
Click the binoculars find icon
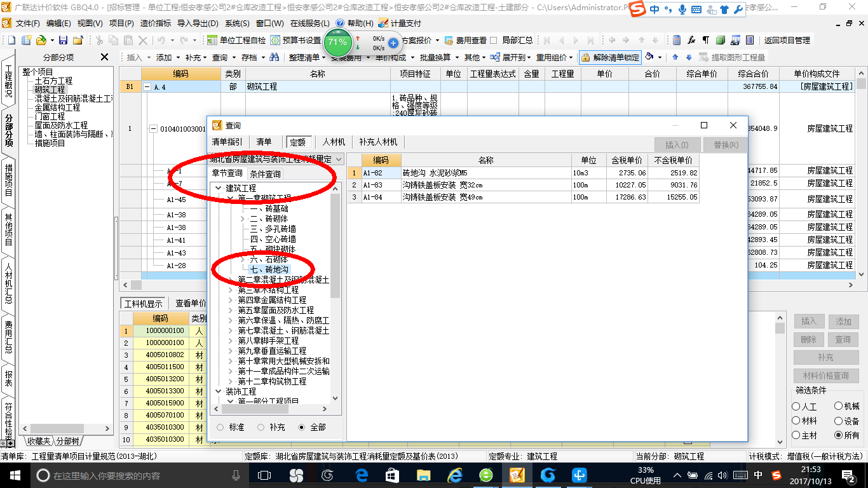tap(275, 57)
